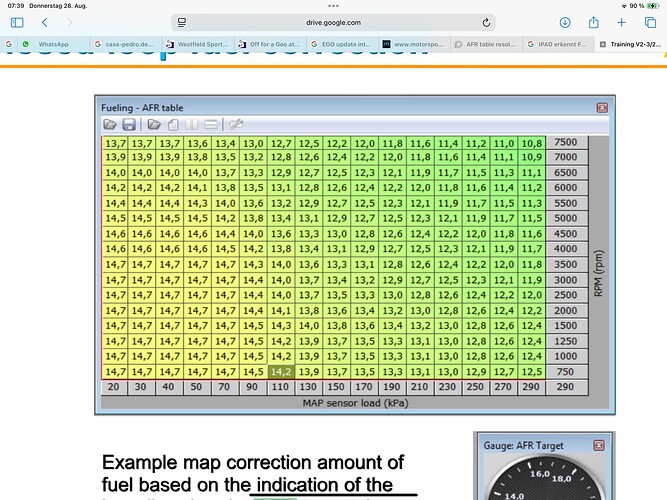Show the tab overview
The width and height of the screenshot is (667, 500).
[x=650, y=23]
